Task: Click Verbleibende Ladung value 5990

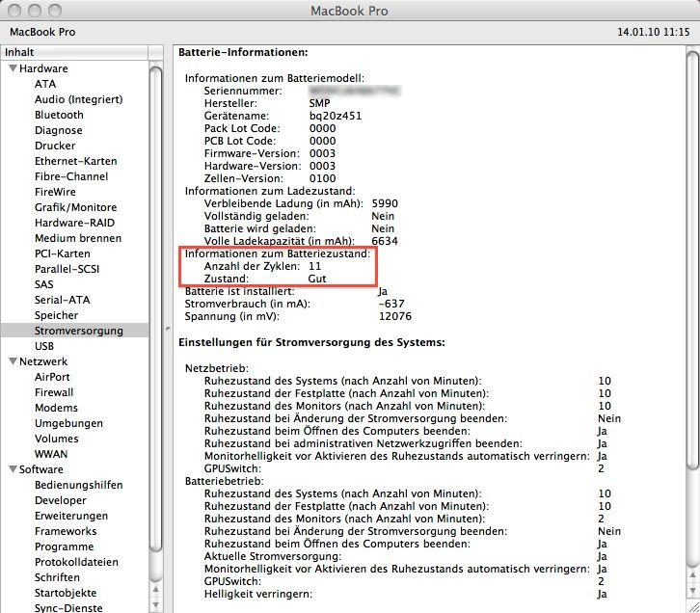Action: point(385,204)
